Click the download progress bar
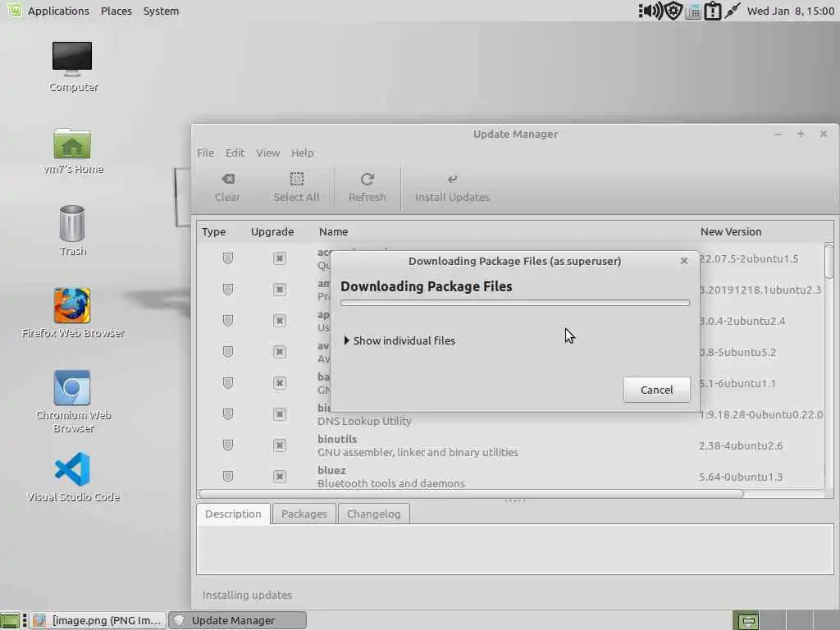 515,304
